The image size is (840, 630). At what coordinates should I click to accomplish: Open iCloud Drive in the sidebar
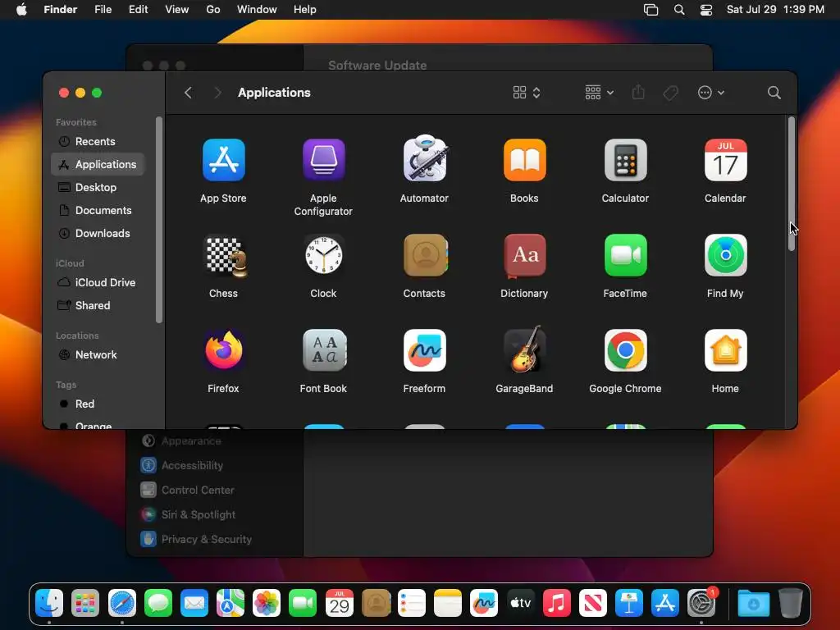98,282
